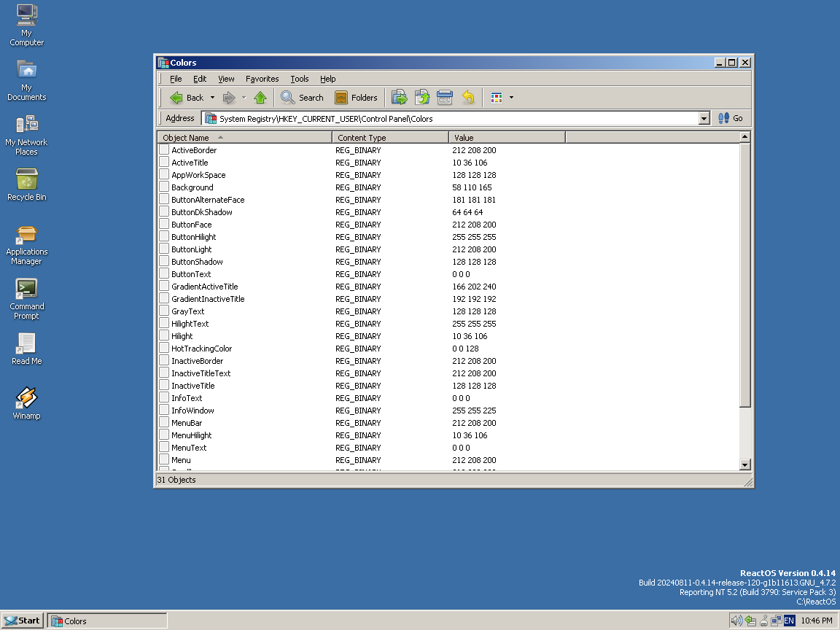This screenshot has height=630, width=840.
Task: Open the Back history dropdown arrow
Action: tap(212, 98)
